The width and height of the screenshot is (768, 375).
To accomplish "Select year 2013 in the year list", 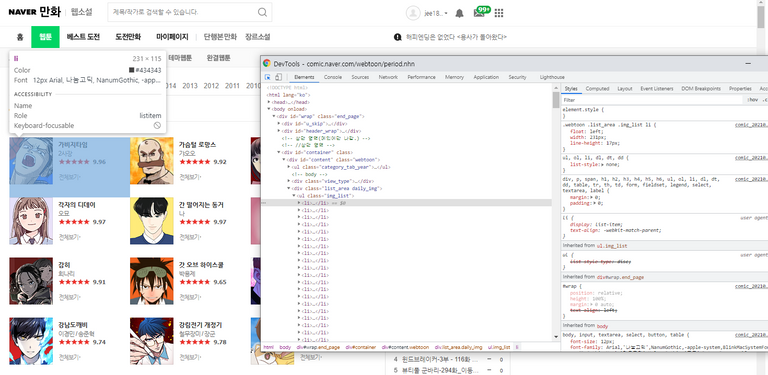I will pyautogui.click(x=190, y=86).
